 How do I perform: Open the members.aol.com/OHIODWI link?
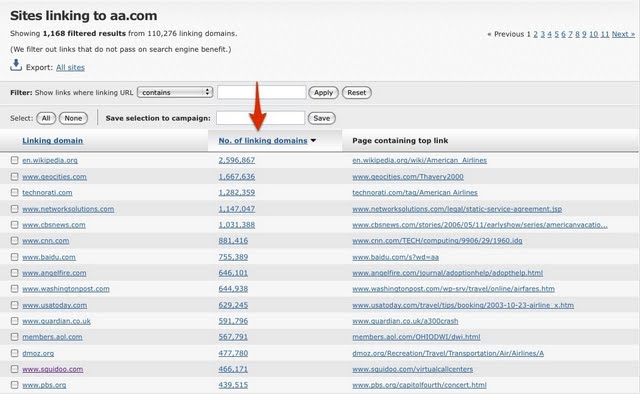(416, 337)
